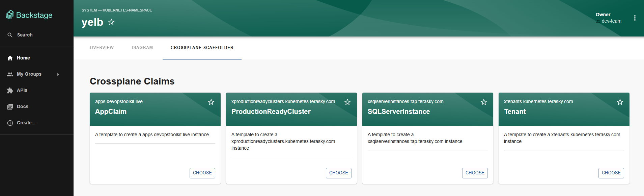Click the Home house icon
The width and height of the screenshot is (644, 196).
tap(10, 58)
